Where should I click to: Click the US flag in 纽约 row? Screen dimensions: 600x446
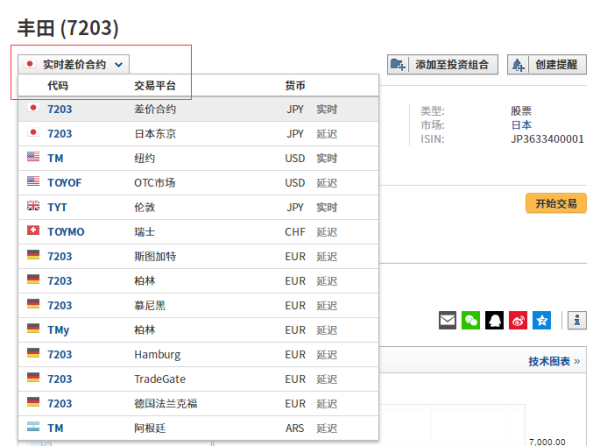(x=33, y=156)
